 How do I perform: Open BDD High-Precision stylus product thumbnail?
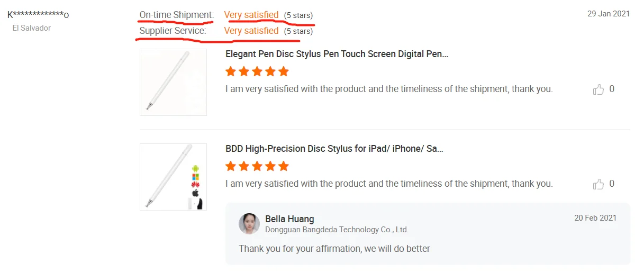(x=173, y=177)
